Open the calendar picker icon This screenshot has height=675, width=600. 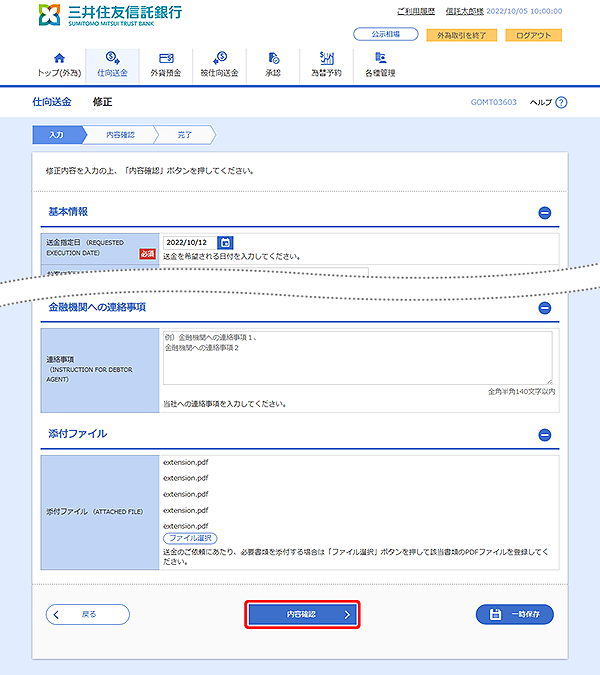[225, 243]
